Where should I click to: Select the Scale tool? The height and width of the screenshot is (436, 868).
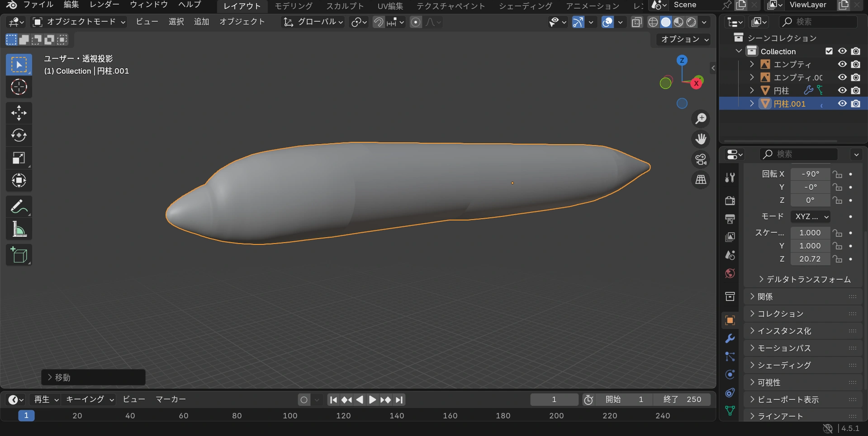(x=19, y=158)
